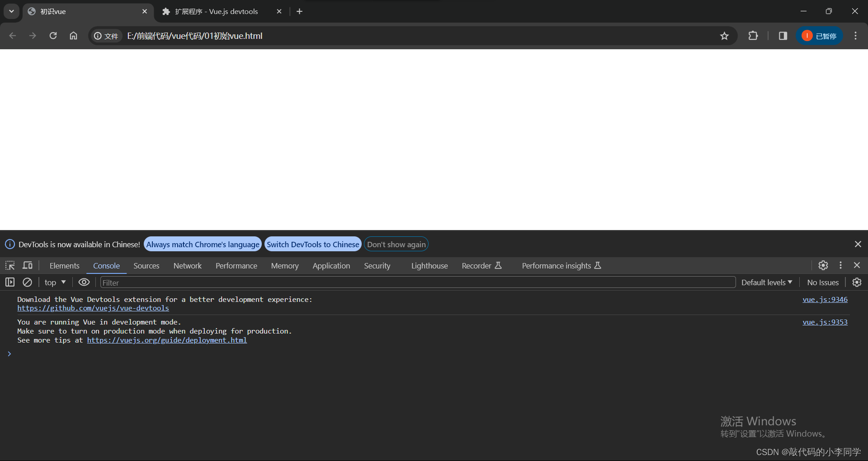Select the inspect element tool
Viewport: 868px width, 461px height.
[9, 265]
